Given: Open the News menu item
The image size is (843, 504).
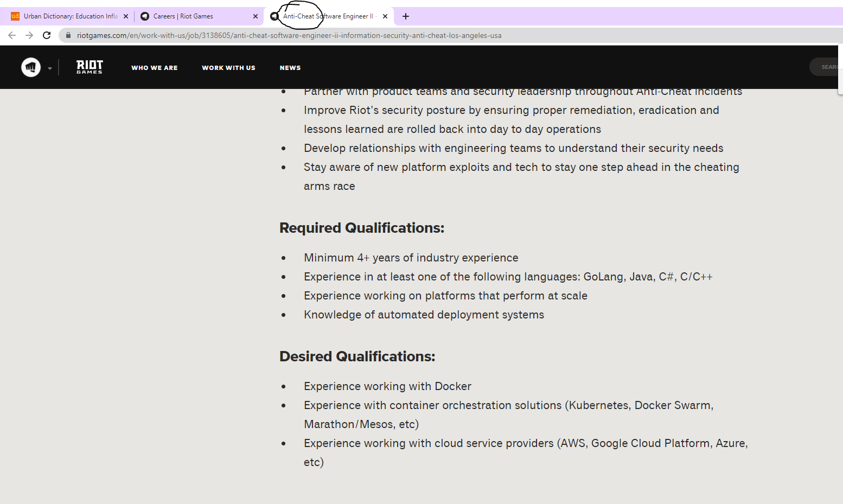Looking at the screenshot, I should [x=290, y=68].
